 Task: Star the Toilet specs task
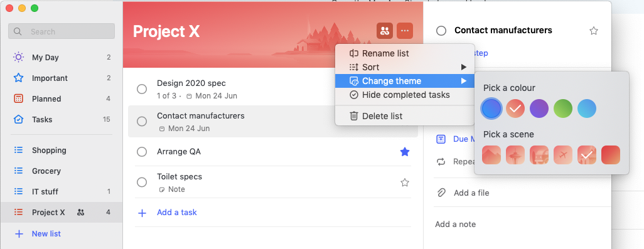click(x=405, y=183)
